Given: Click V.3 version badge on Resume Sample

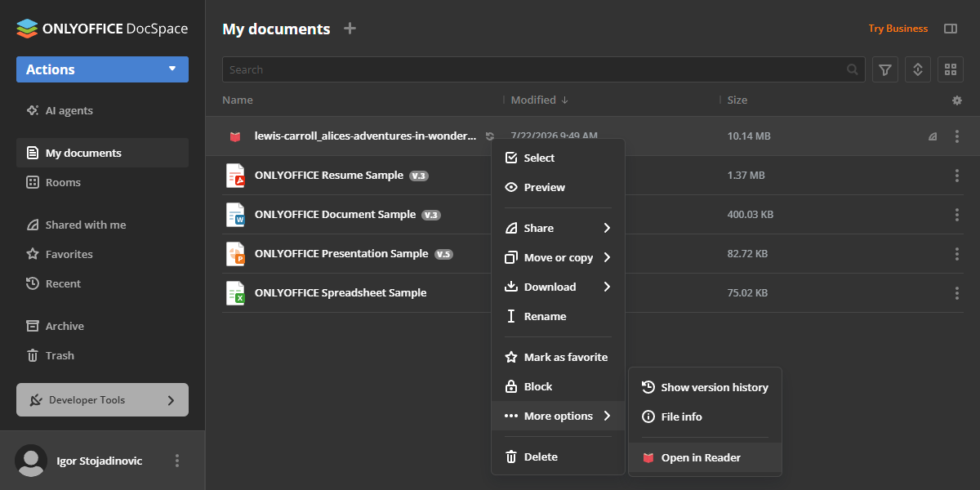Looking at the screenshot, I should (419, 176).
